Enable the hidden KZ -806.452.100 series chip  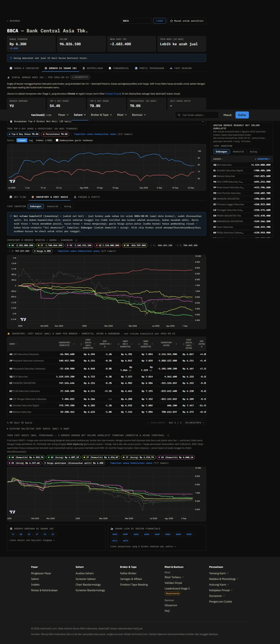pyautogui.click(x=161, y=245)
